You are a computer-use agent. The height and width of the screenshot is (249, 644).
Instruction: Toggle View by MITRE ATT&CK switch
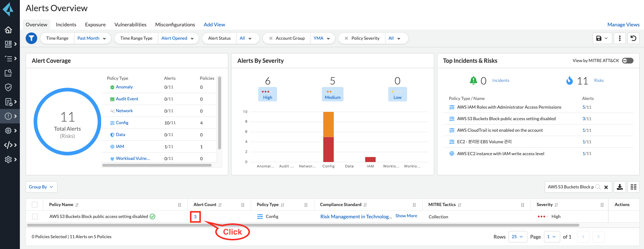(628, 61)
